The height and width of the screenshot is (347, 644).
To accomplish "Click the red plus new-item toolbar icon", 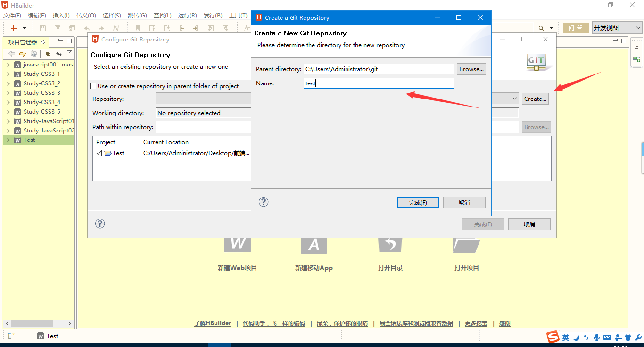I will (14, 28).
